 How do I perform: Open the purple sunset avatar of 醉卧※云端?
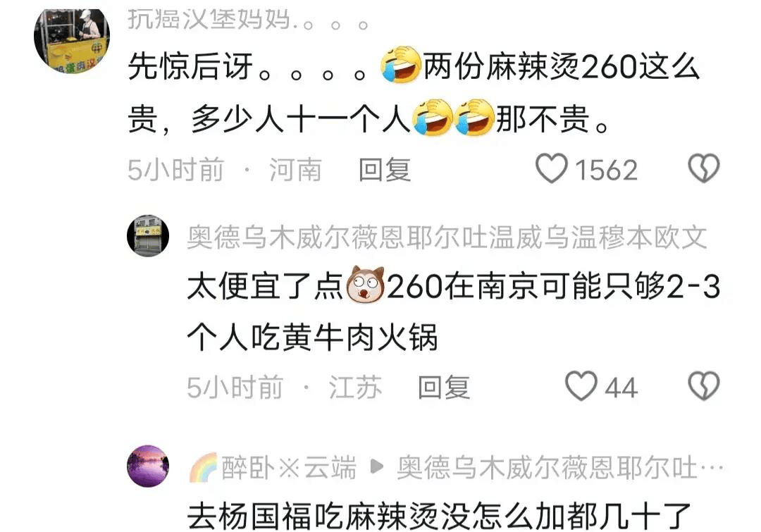click(148, 466)
